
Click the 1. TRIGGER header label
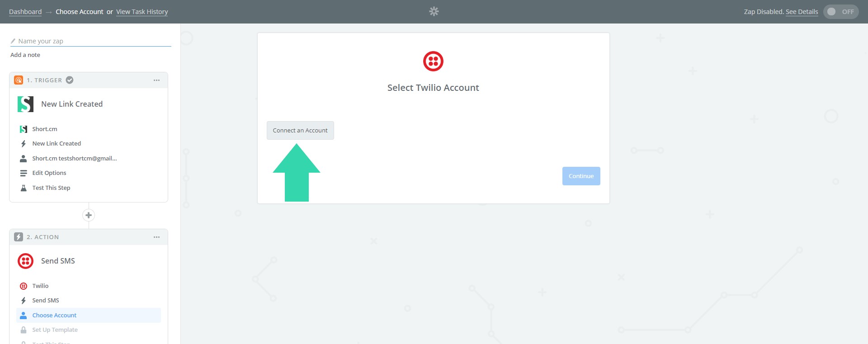pyautogui.click(x=44, y=80)
